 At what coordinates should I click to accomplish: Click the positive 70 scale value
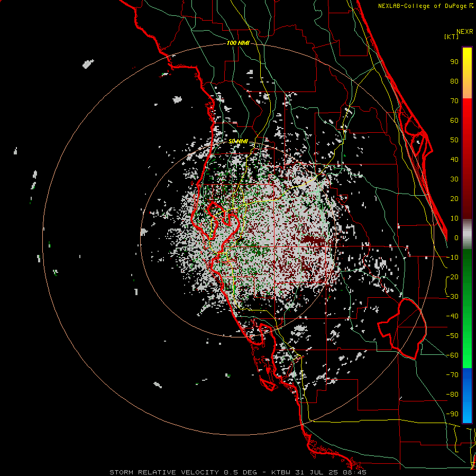pyautogui.click(x=454, y=101)
